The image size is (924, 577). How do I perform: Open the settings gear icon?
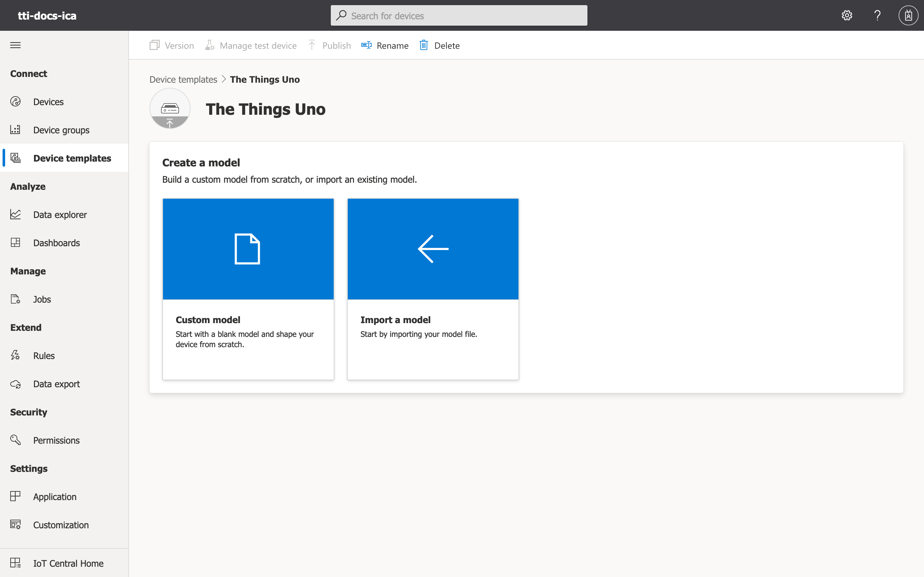pos(846,16)
